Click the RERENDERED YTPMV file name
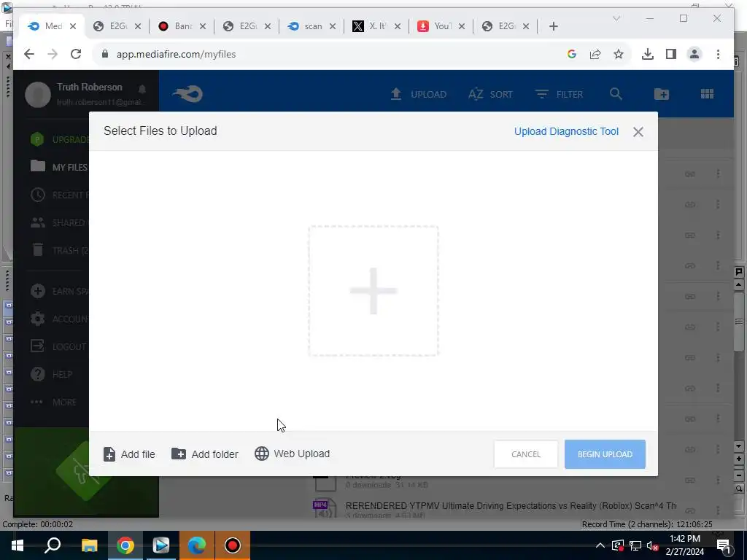Viewport: 747px width, 560px height. point(511,506)
